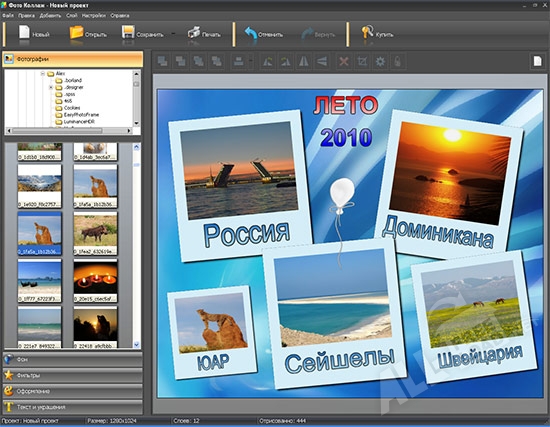Open the Добавить menu
Image resolution: width=550 pixels, height=427 pixels.
50,15
